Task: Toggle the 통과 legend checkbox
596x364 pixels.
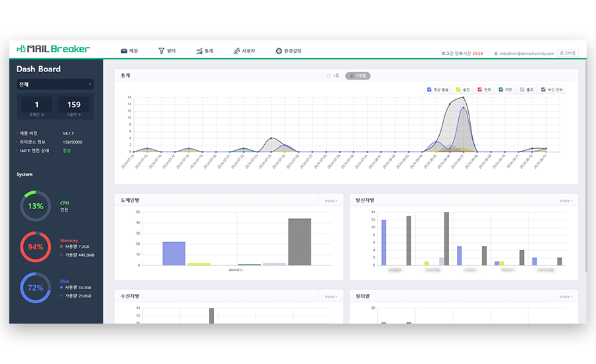Action: tap(522, 89)
